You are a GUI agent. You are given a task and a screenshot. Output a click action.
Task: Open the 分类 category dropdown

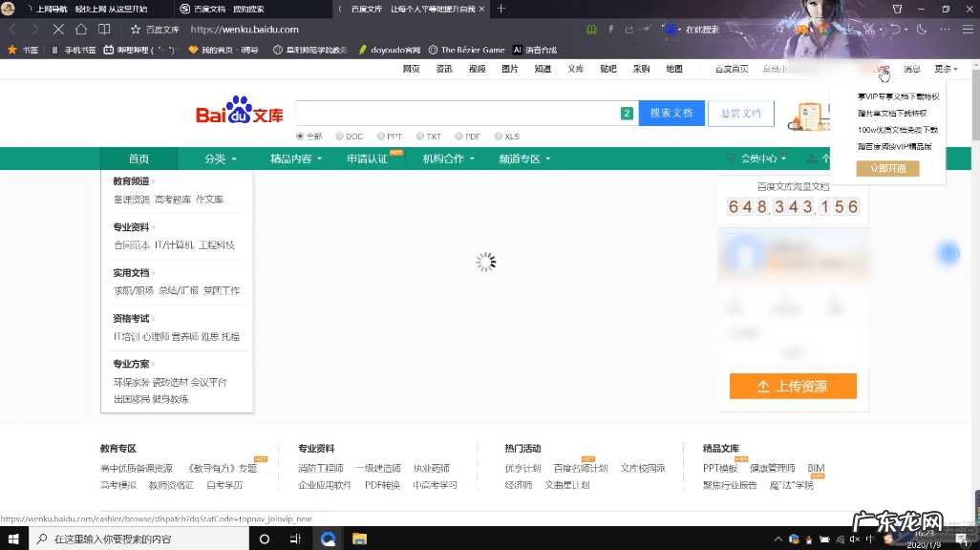217,159
